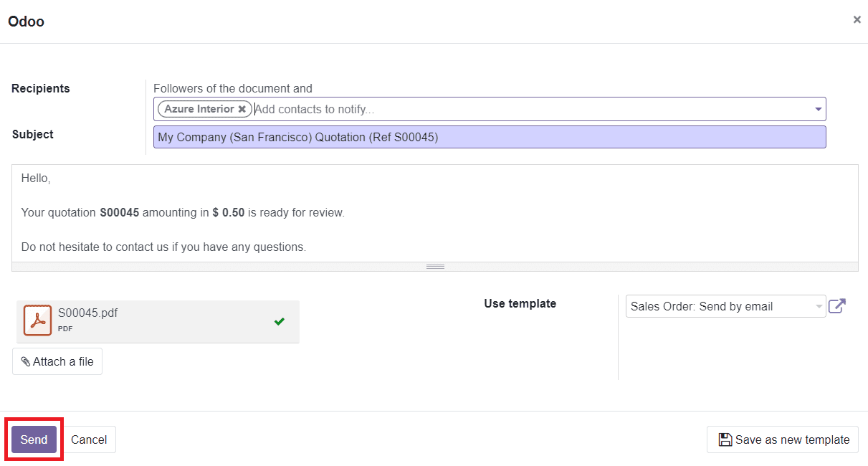Open the recipients dropdown arrow
This screenshot has width=868, height=466.
tap(818, 109)
